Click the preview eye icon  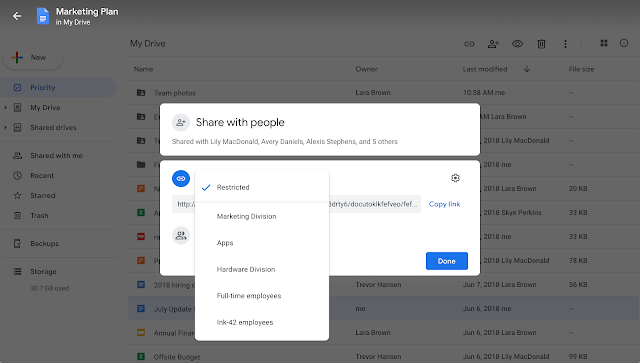517,44
